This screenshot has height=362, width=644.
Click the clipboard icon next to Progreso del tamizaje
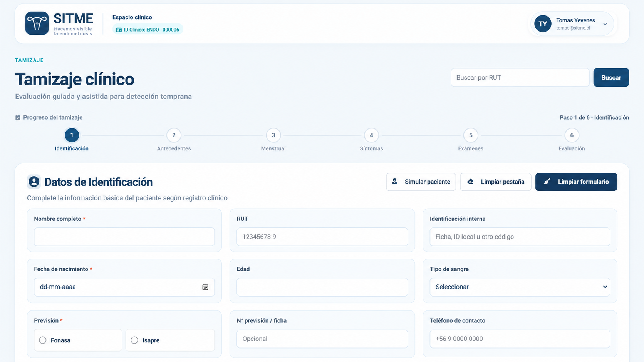18,118
